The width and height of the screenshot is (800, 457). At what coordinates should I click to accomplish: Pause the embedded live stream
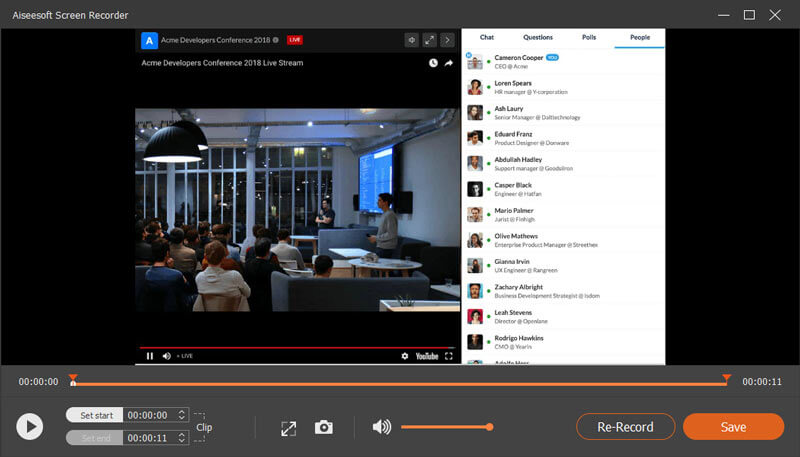pyautogui.click(x=150, y=355)
